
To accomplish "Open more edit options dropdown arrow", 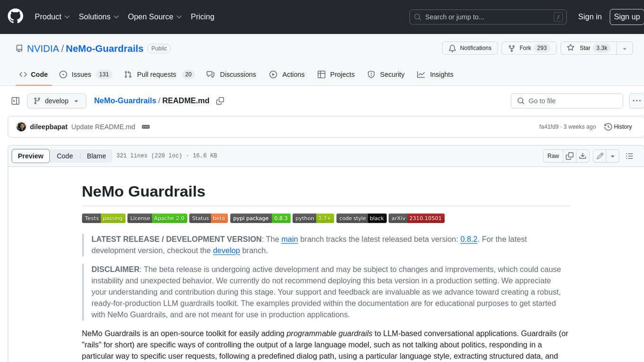I will (613, 156).
